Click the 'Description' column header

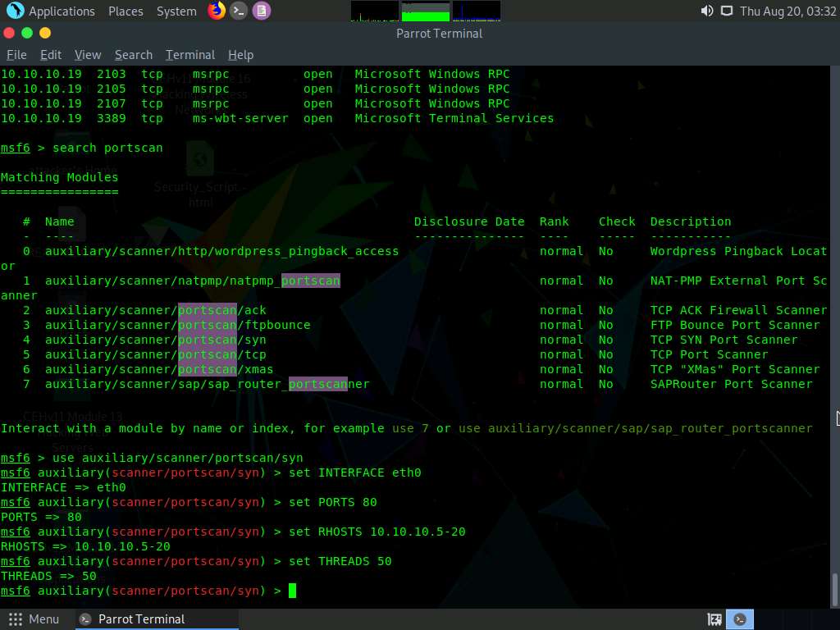[x=691, y=221]
